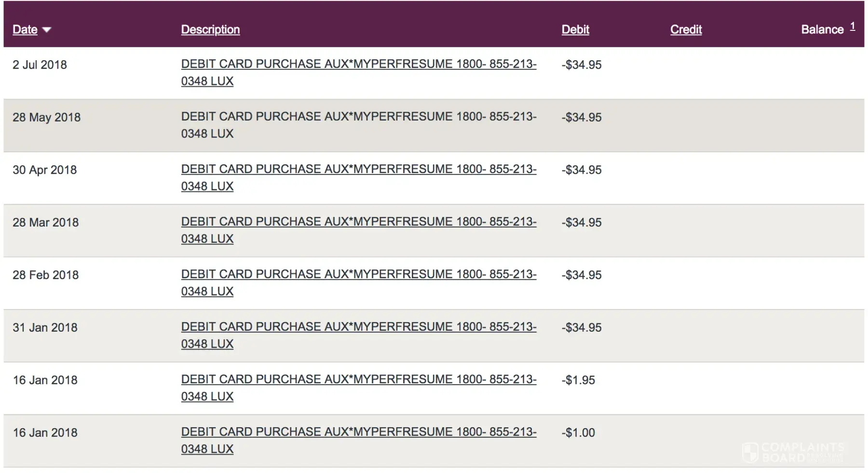The image size is (868, 473).
Task: Select the -$1.00 debit amount
Action: 578,432
